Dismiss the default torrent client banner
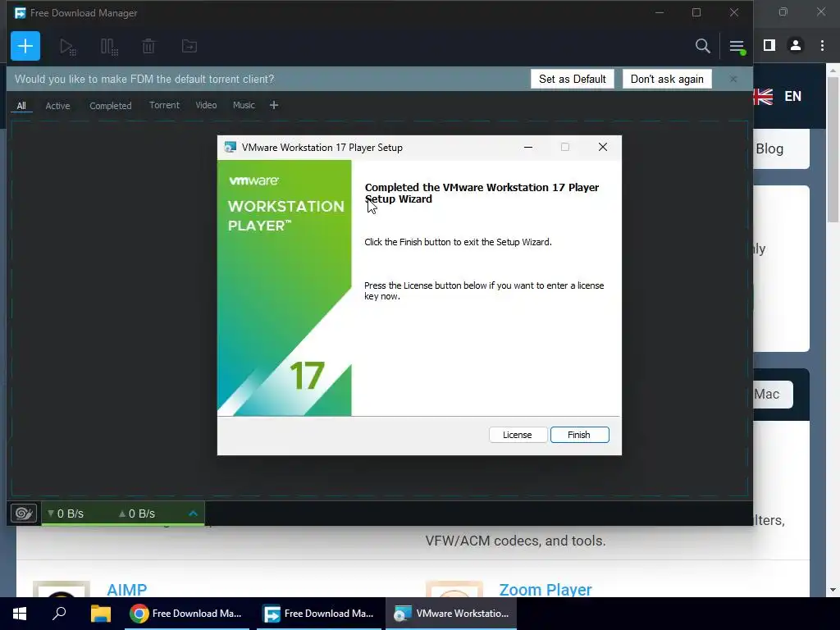Image resolution: width=840 pixels, height=630 pixels. (733, 79)
